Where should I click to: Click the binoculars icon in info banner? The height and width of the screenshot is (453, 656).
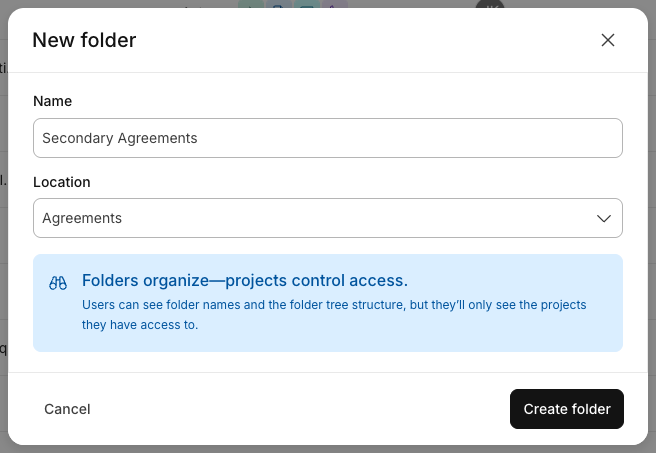[58, 283]
